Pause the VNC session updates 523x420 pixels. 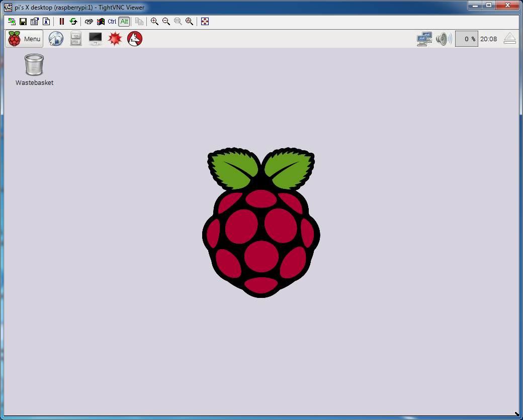click(61, 22)
